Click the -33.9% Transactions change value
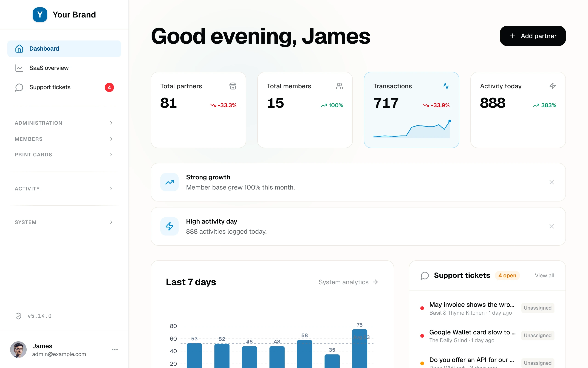588x368 pixels. point(440,105)
